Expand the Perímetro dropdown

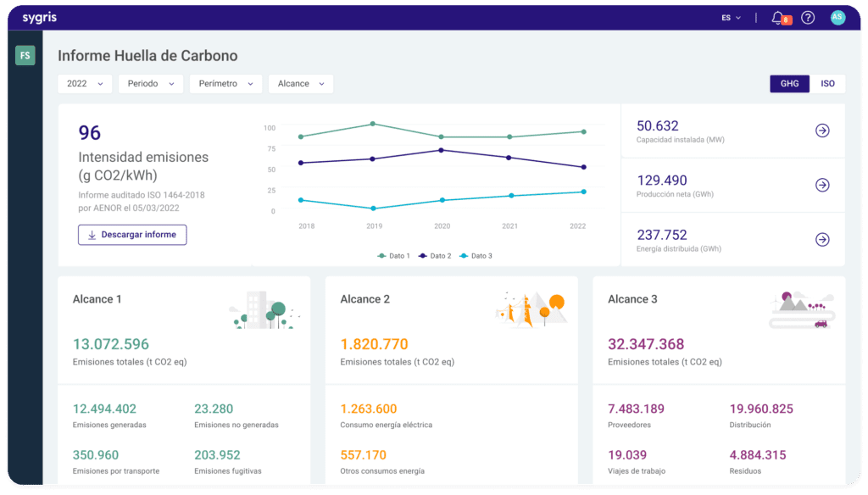click(225, 84)
